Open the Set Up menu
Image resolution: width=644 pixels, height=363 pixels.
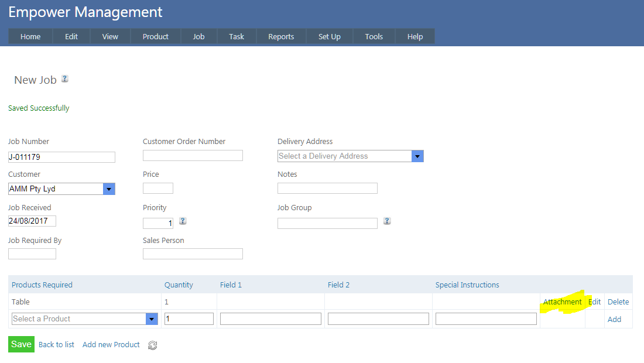tap(329, 36)
